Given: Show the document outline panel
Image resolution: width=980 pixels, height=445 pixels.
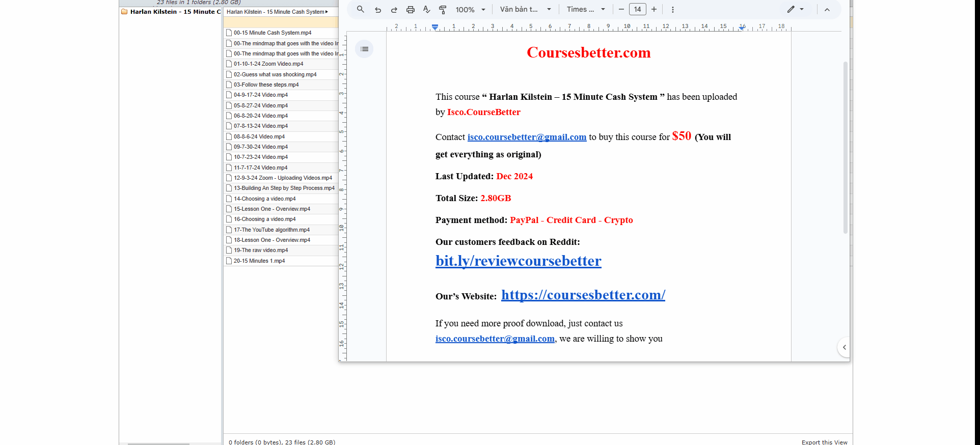Looking at the screenshot, I should point(364,49).
